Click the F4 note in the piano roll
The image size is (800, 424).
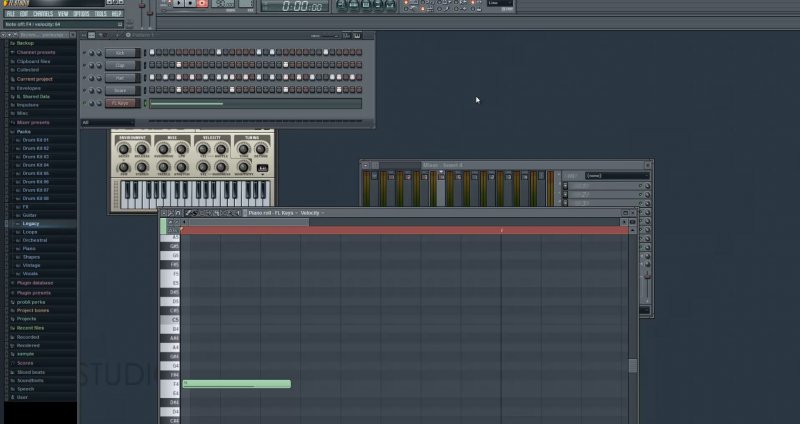[237, 384]
